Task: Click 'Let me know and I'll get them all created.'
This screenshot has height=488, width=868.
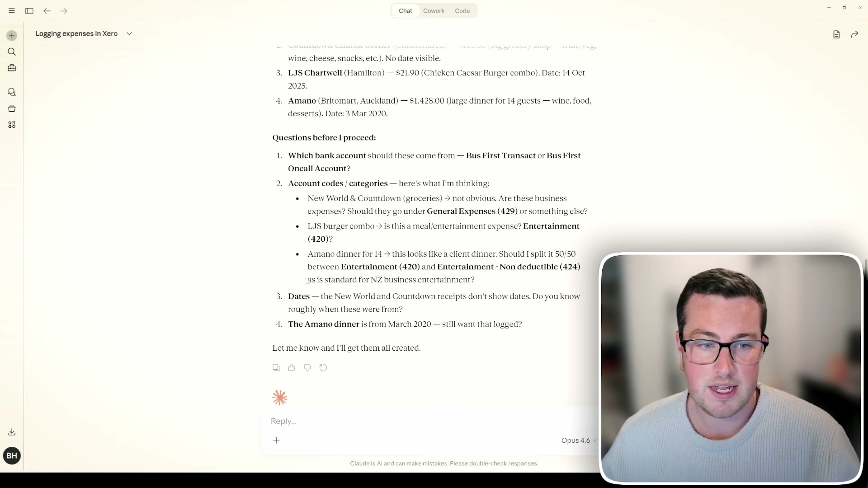Action: pos(347,348)
